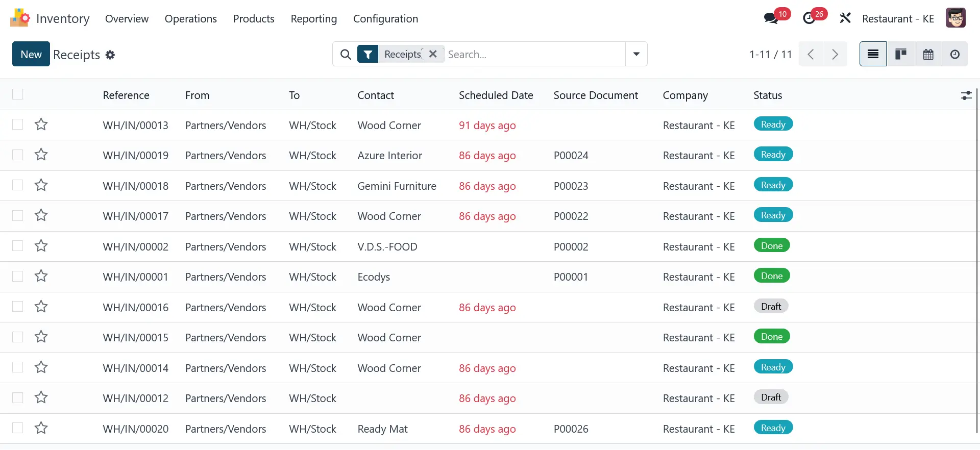This screenshot has width=980, height=450.
Task: Open optional columns settings icon
Action: click(966, 95)
